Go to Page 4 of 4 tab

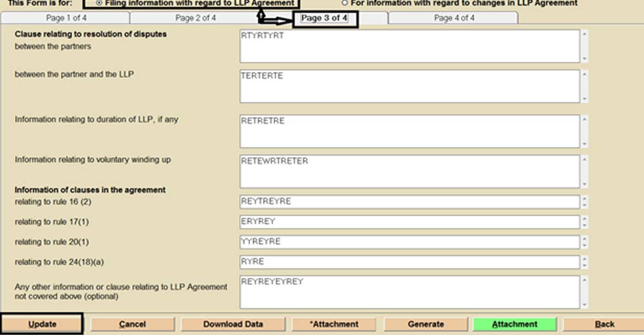click(454, 18)
